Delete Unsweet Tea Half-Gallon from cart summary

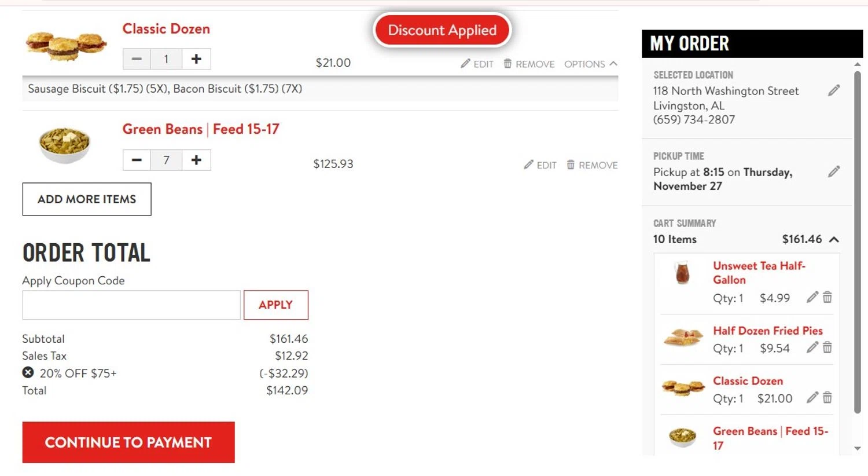coord(827,298)
